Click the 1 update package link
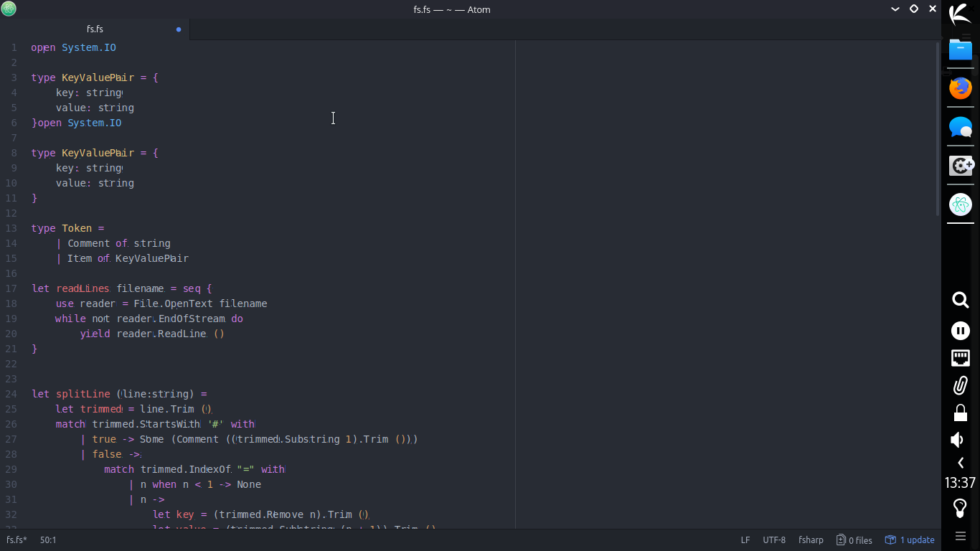This screenshot has height=551, width=980. pyautogui.click(x=910, y=540)
